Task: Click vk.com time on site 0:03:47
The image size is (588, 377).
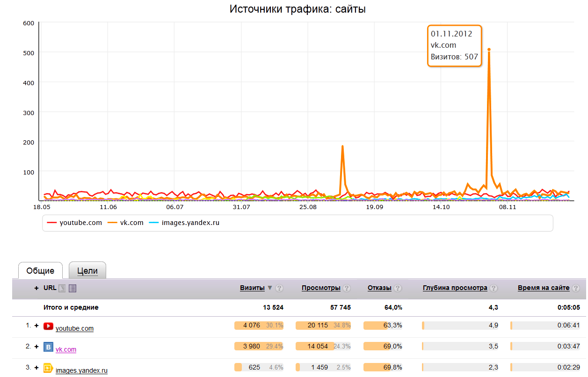Action: 569,347
